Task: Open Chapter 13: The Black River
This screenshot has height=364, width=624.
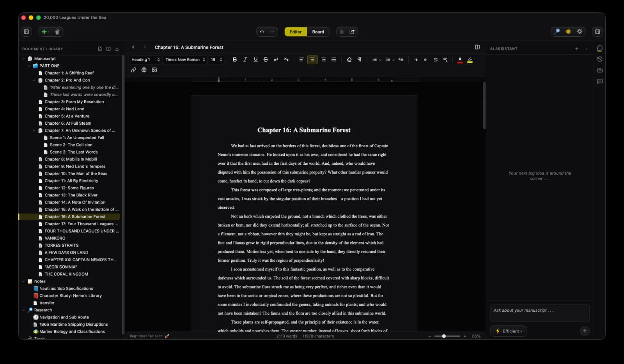Action: [71, 195]
